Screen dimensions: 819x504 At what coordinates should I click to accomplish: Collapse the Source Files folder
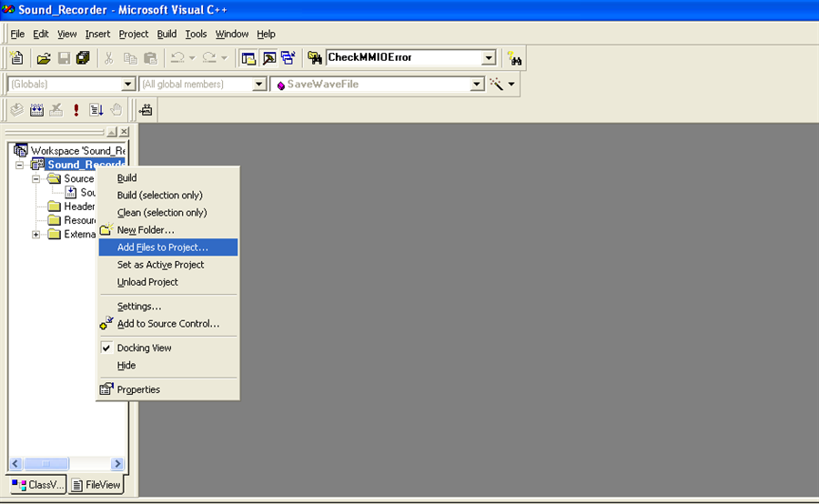[x=36, y=179]
